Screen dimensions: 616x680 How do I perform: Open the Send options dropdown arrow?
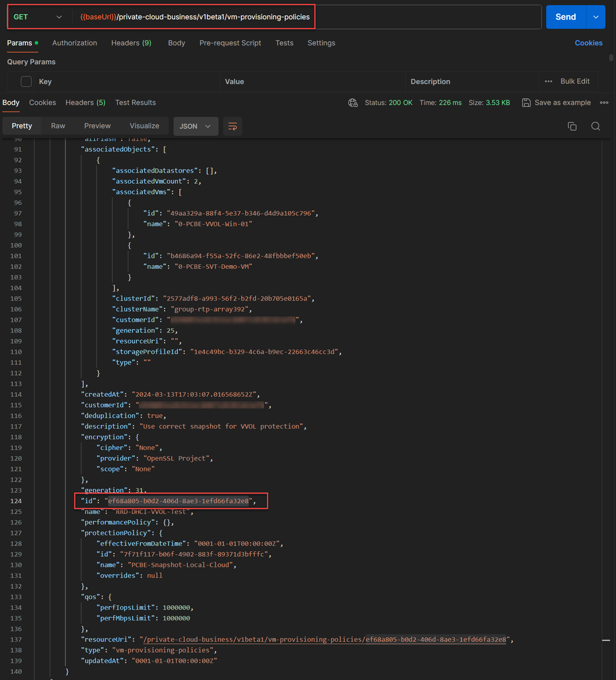coord(596,17)
